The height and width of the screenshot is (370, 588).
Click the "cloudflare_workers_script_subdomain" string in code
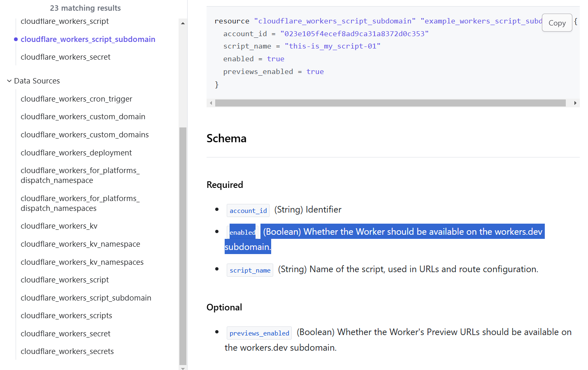pyautogui.click(x=335, y=21)
